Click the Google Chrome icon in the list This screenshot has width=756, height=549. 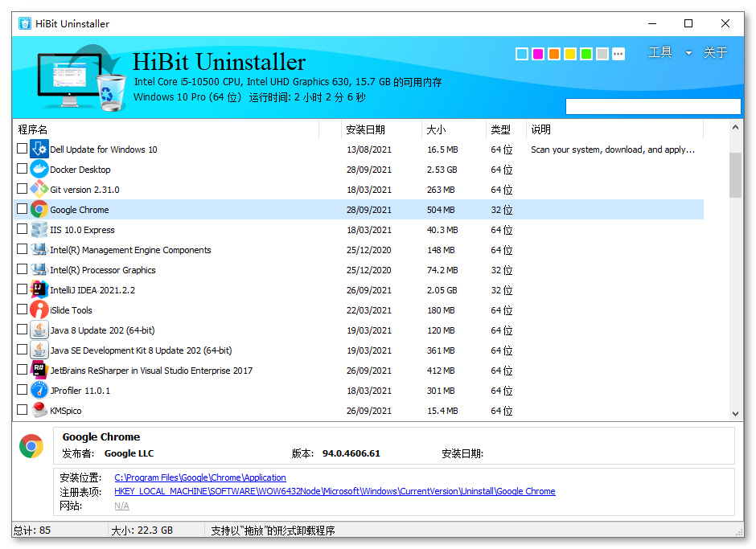click(x=39, y=209)
